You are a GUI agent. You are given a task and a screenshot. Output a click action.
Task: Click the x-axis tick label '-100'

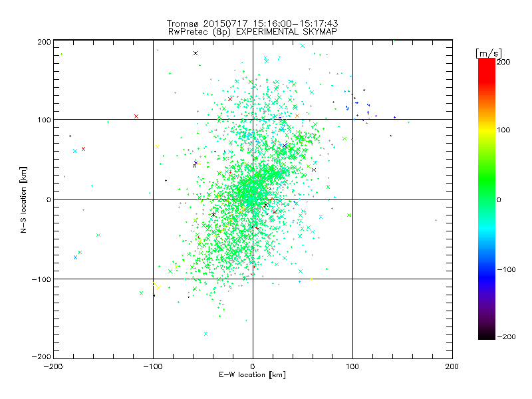tap(153, 366)
